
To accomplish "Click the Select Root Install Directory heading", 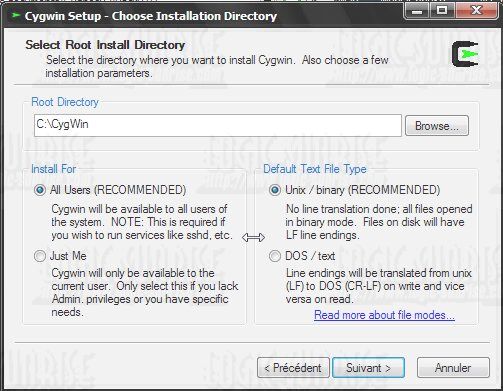I will [x=105, y=45].
